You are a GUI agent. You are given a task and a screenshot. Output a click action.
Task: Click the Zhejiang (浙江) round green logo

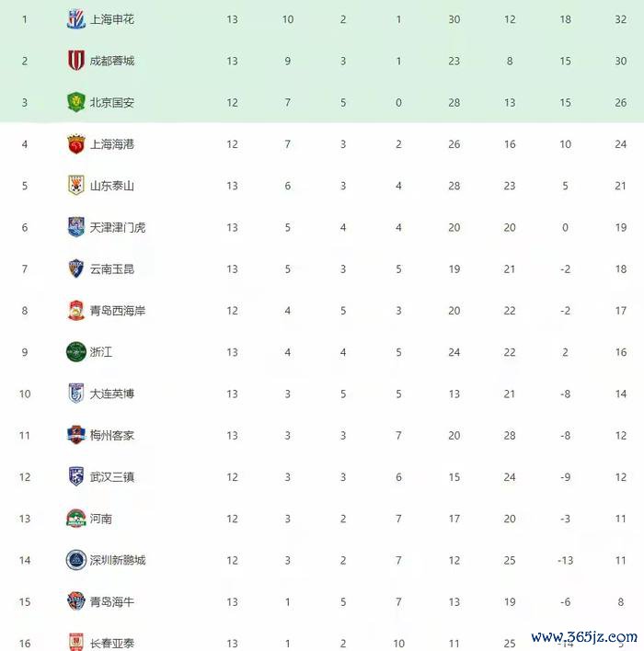(76, 352)
